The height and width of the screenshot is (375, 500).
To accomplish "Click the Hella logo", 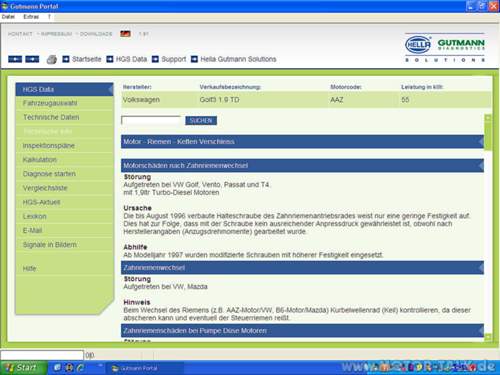I will click(x=418, y=45).
